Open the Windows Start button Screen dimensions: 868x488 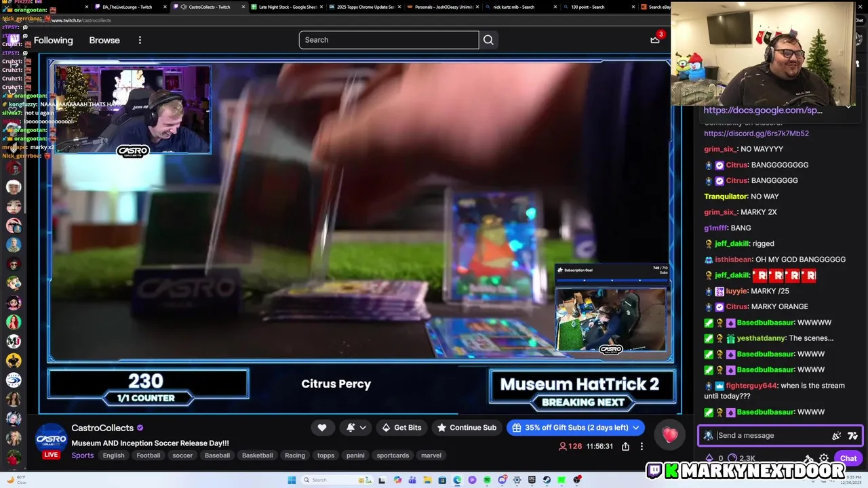pyautogui.click(x=292, y=480)
